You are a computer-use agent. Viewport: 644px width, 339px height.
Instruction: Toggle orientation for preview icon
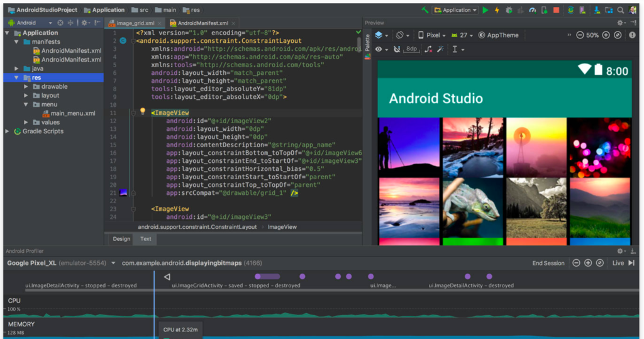[402, 35]
